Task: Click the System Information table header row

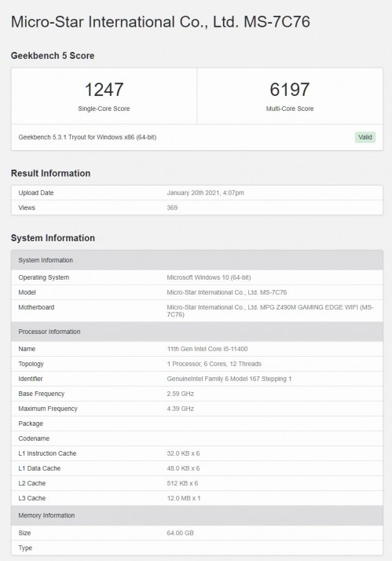Action: point(197,260)
